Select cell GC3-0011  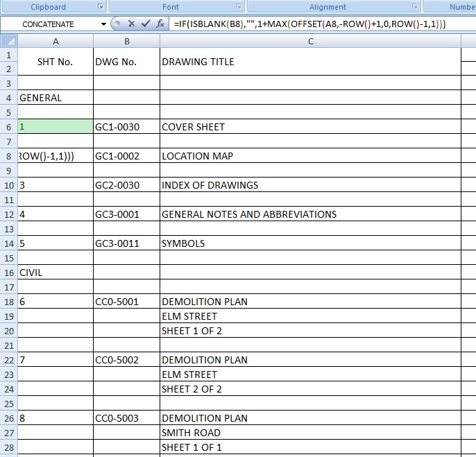coord(127,243)
